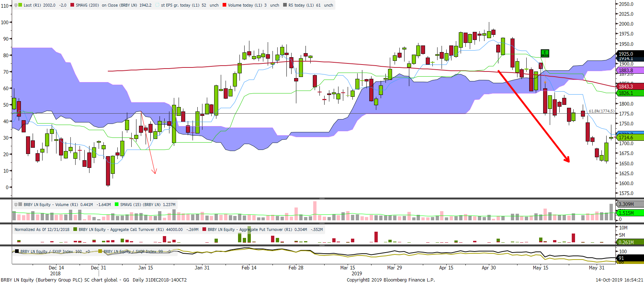The width and height of the screenshot is (644, 283).
Task: Click the Bloomberg Finance L.P. copyright text
Action: pyautogui.click(x=391, y=280)
